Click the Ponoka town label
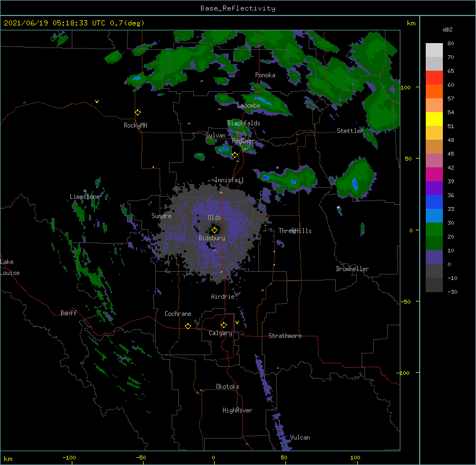The image size is (476, 465). pyautogui.click(x=265, y=75)
